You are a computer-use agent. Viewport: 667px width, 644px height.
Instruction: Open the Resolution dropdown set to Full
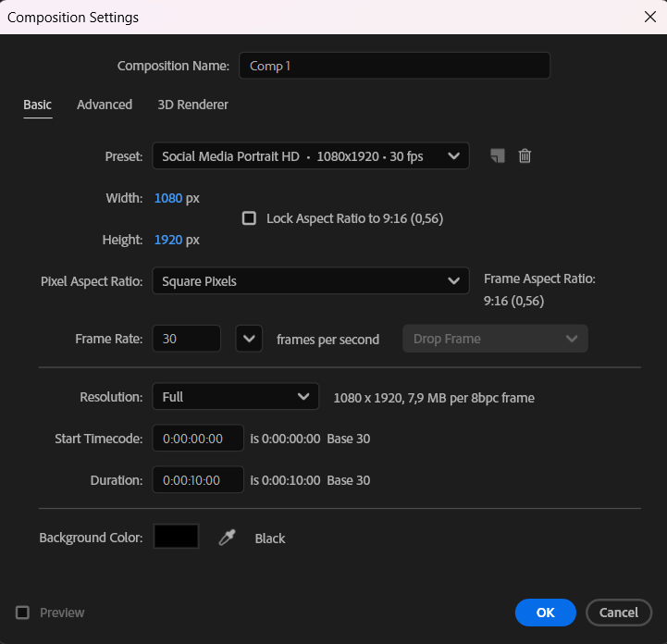tap(235, 397)
